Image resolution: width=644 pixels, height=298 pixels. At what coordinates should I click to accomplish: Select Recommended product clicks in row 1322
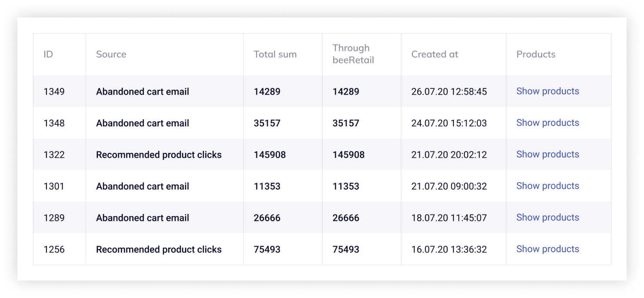coord(159,155)
